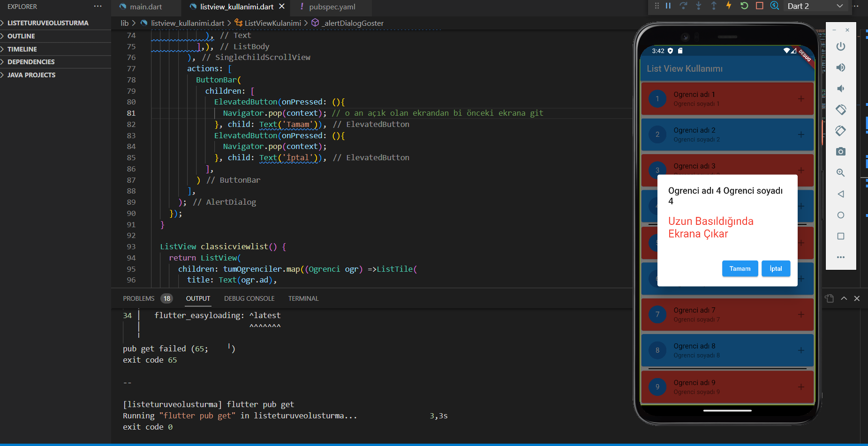Tap emulator Home circle button
This screenshot has height=446, width=868.
[841, 215]
